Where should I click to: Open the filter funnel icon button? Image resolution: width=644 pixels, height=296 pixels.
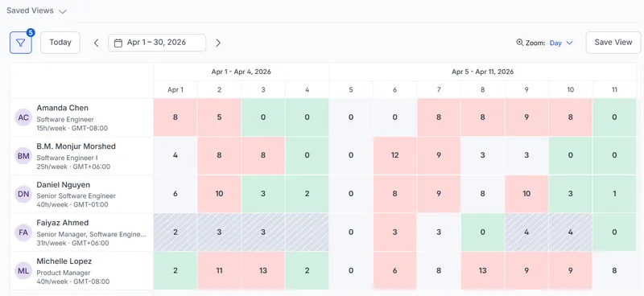(21, 43)
